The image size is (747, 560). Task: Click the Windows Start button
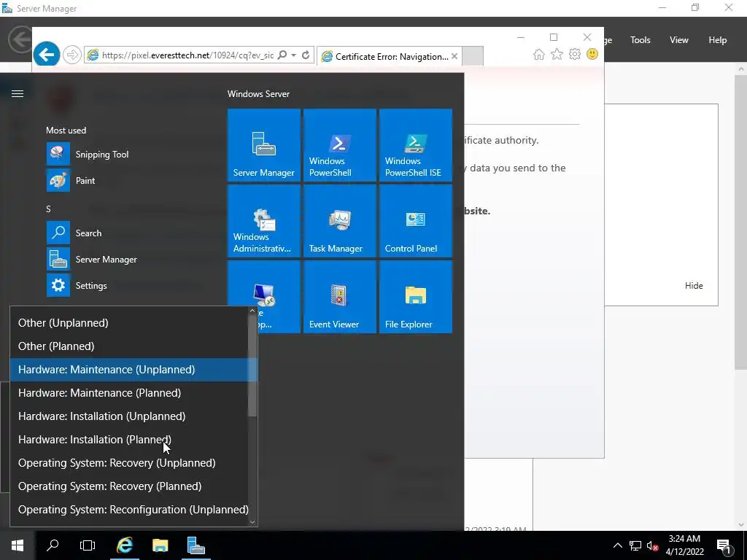point(18,545)
